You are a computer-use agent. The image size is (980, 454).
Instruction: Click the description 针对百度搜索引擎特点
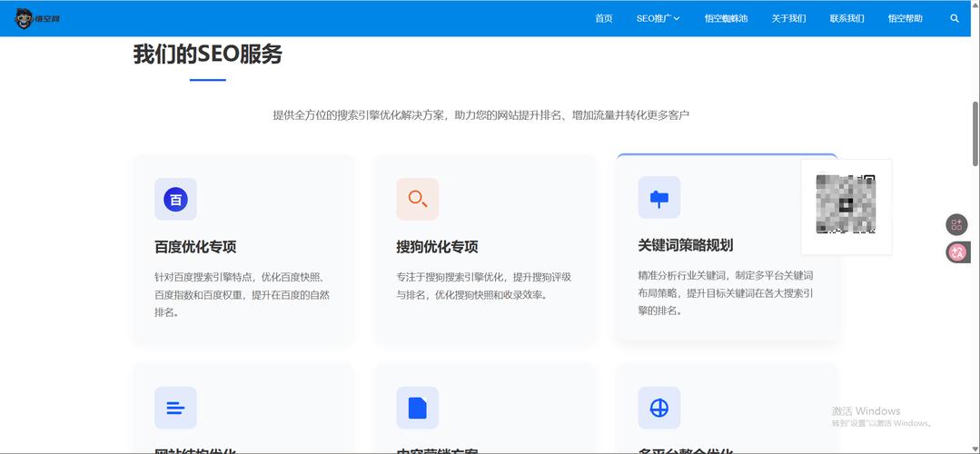242,295
